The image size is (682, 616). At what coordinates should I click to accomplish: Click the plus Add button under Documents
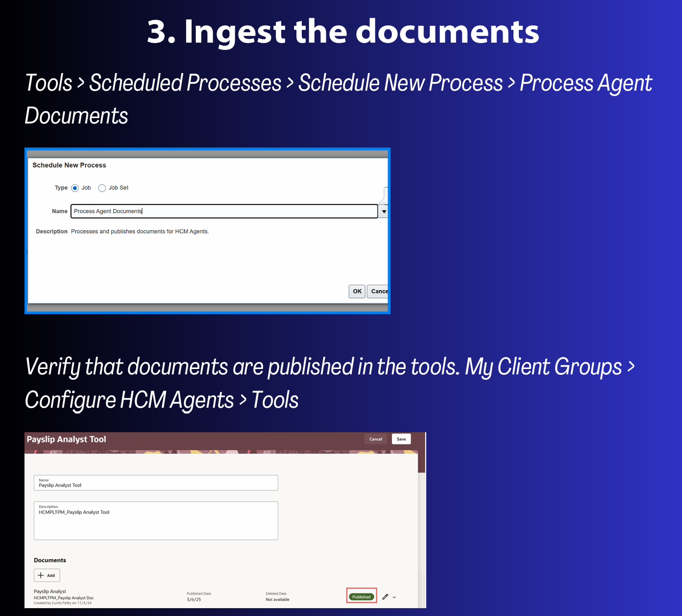point(47,575)
